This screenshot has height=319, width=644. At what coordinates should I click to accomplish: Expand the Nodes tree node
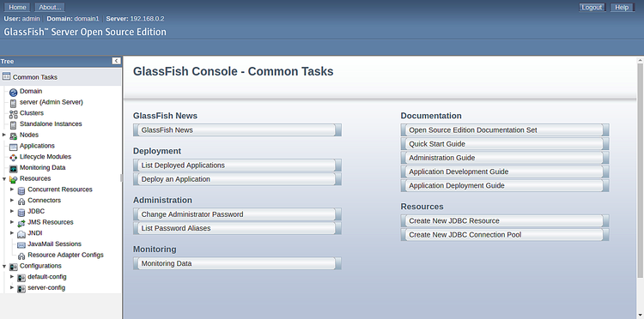4,135
